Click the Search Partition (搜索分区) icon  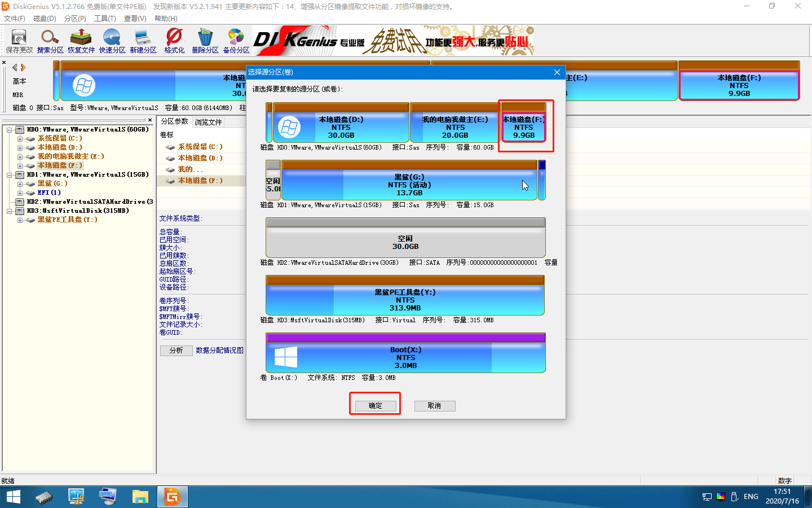click(50, 41)
